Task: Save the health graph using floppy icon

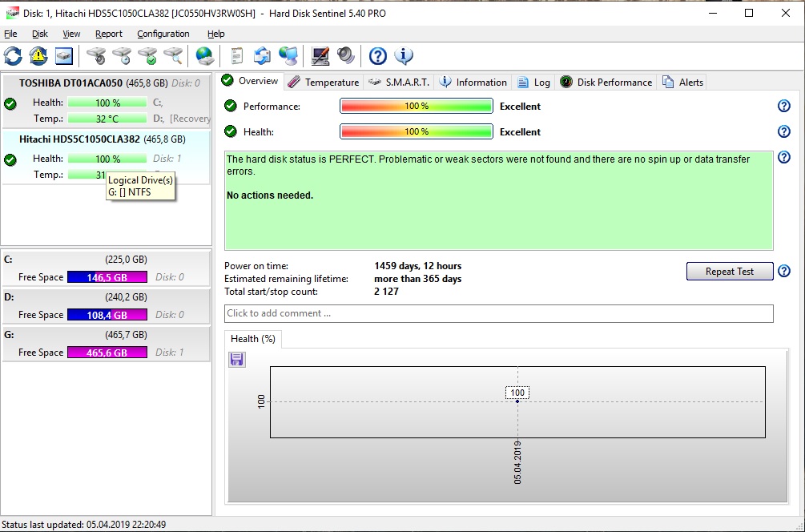Action: coord(237,360)
